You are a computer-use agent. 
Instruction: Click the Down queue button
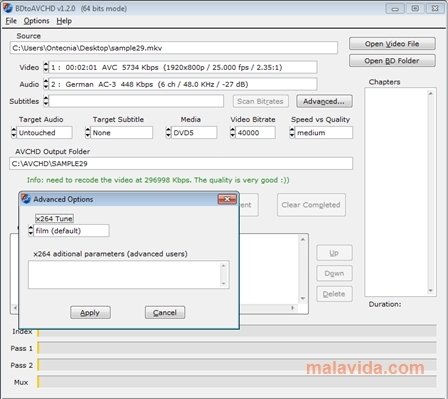pyautogui.click(x=334, y=274)
